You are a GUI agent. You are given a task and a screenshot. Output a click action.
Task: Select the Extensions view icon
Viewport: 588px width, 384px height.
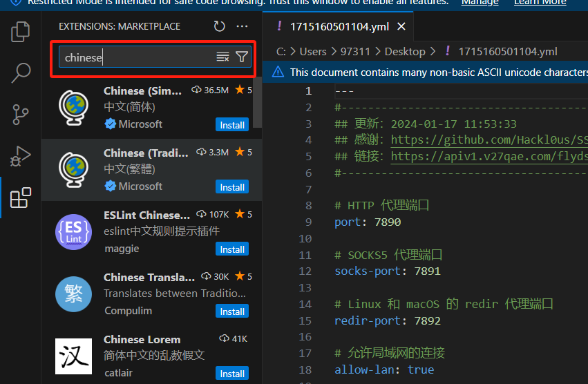[20, 198]
